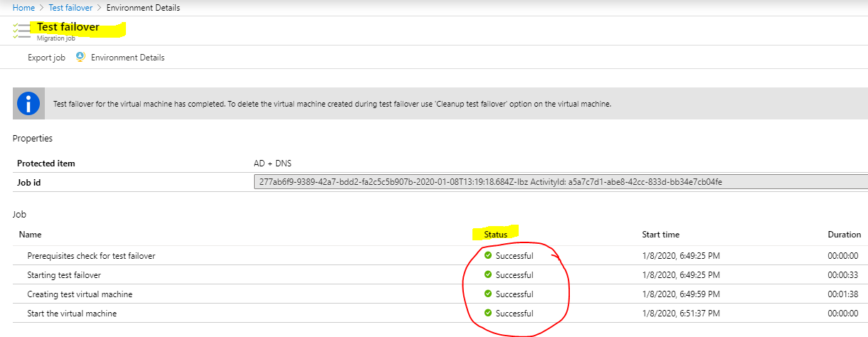868x337 pixels.
Task: Select Properties section heading
Action: 33,139
